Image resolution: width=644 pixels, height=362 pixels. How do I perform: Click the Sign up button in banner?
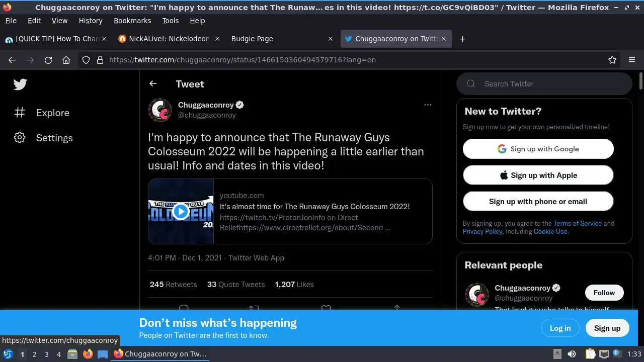point(607,328)
